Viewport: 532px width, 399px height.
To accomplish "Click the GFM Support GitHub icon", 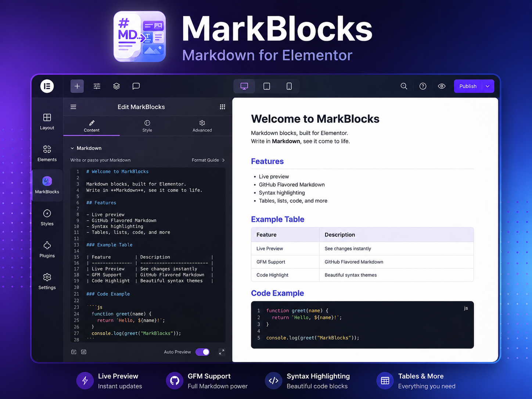I will point(175,381).
